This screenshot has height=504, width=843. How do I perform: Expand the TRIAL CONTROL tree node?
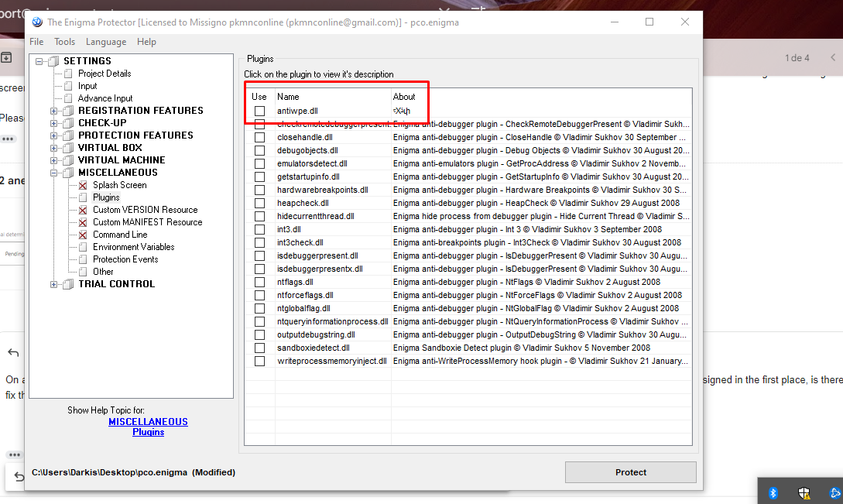pos(54,284)
